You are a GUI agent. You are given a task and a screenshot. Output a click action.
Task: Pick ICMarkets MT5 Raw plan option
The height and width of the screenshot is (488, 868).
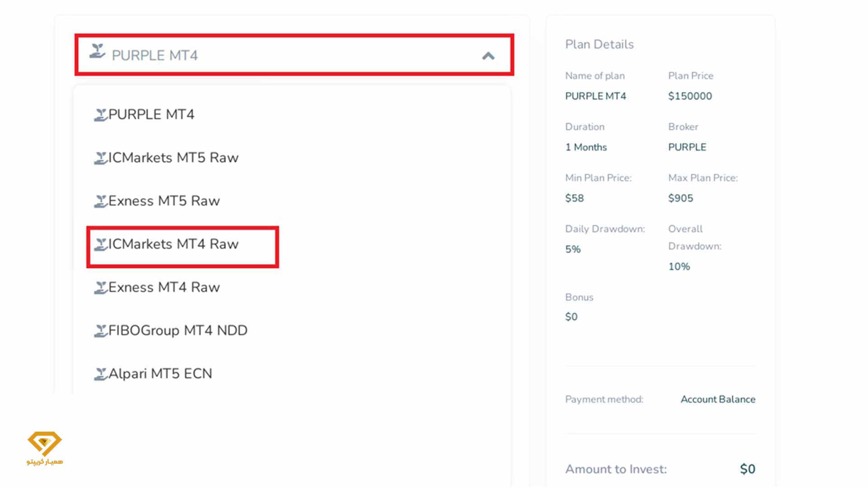pos(173,158)
